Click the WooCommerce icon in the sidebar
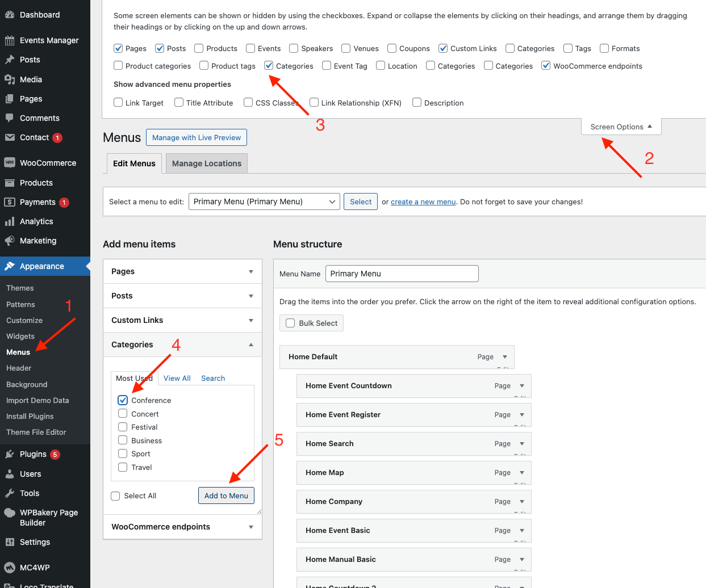Screen dimensions: 706x588 click(10, 163)
